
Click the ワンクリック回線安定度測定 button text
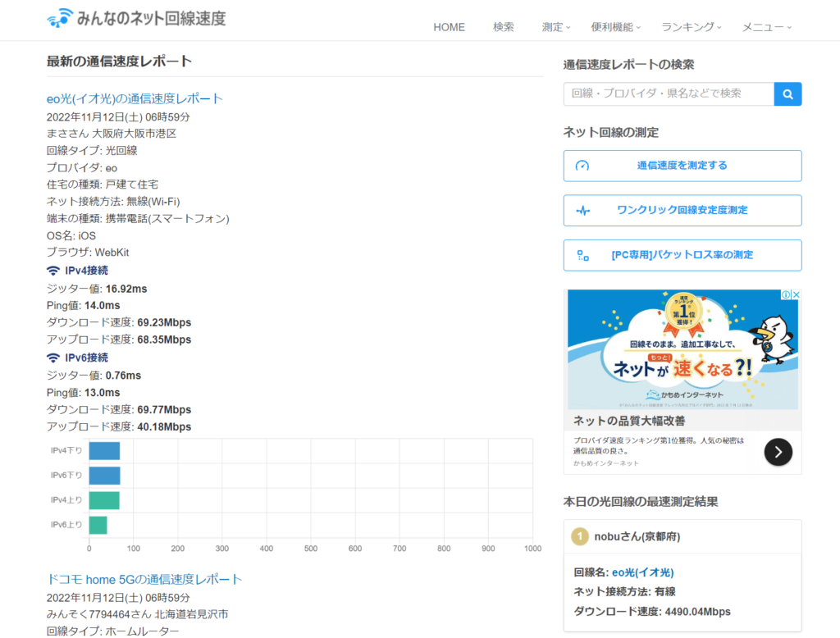[x=682, y=210]
